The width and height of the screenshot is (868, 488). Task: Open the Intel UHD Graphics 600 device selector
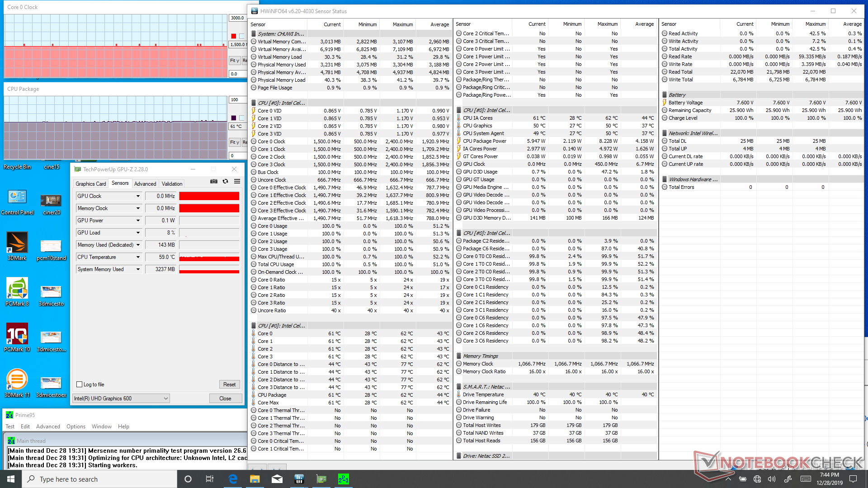pos(121,399)
